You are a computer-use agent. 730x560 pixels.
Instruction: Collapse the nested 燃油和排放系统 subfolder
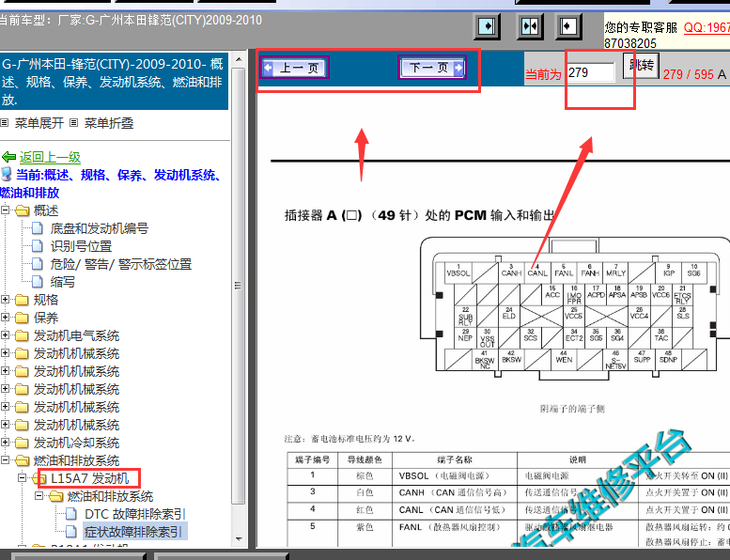pyautogui.click(x=39, y=496)
